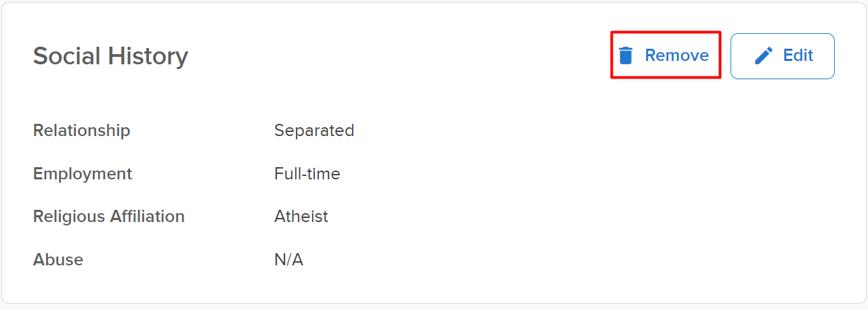
Task: Click the gap between Remove and Edit
Action: (x=726, y=56)
